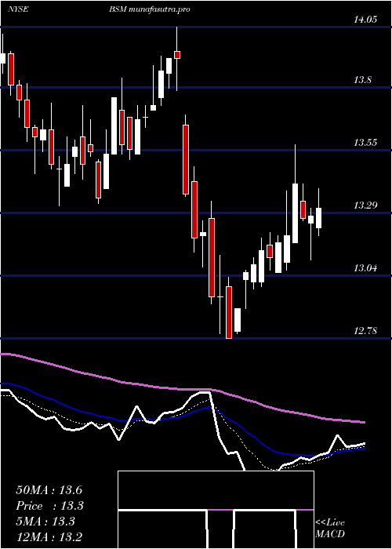This screenshot has width=392, height=549.
Task: Click the 5MA : 13.3 readout
Action: tap(45, 522)
